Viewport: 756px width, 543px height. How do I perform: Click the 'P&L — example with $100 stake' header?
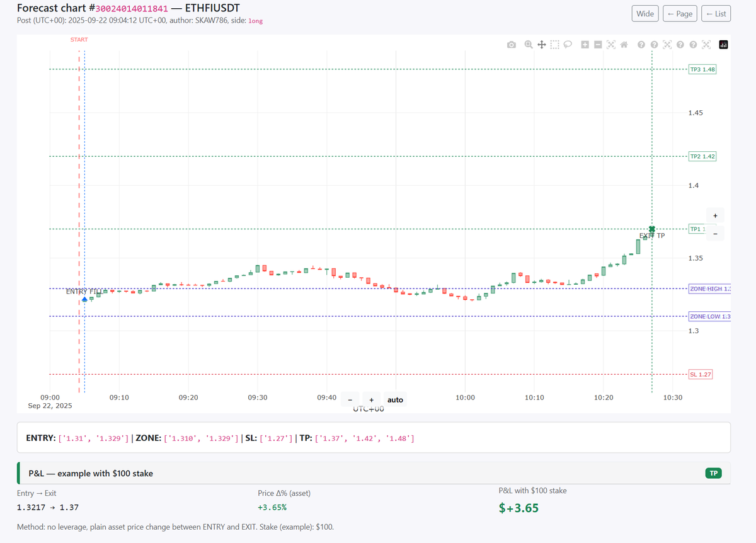[91, 473]
